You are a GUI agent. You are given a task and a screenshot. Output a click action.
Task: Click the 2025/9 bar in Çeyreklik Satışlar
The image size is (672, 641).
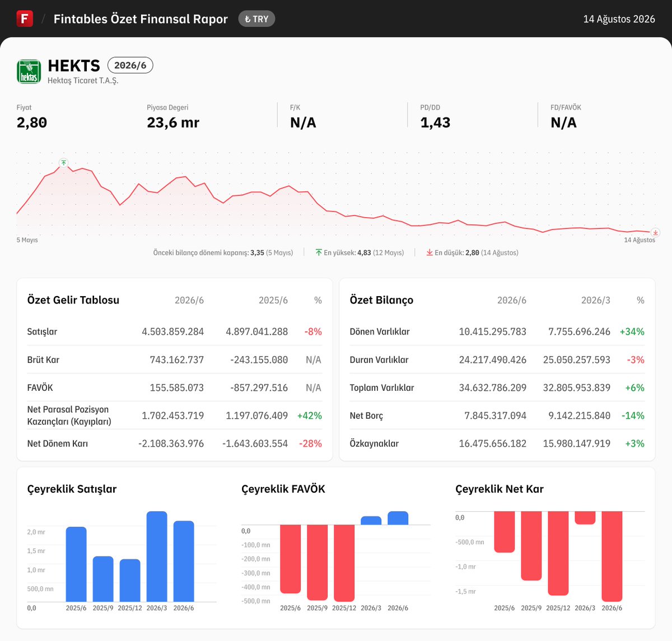coord(103,579)
